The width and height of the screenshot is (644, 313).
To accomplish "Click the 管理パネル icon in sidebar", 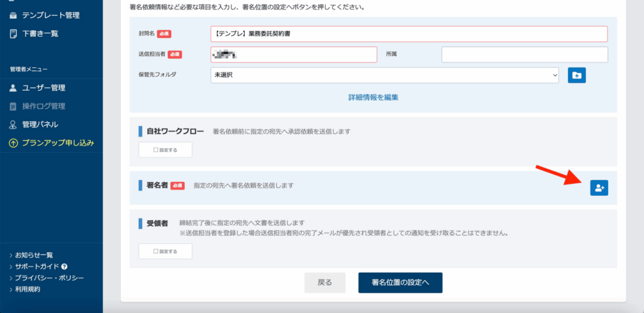I will (14, 125).
